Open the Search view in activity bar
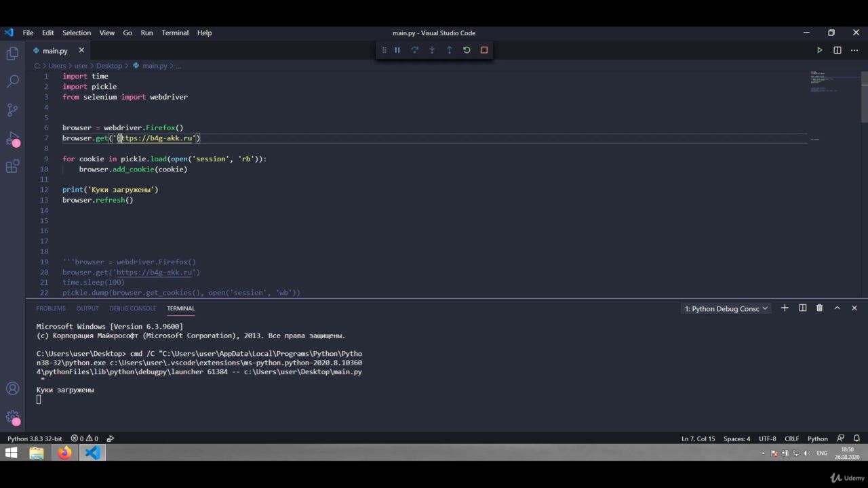Image resolution: width=868 pixels, height=488 pixels. 12,81
